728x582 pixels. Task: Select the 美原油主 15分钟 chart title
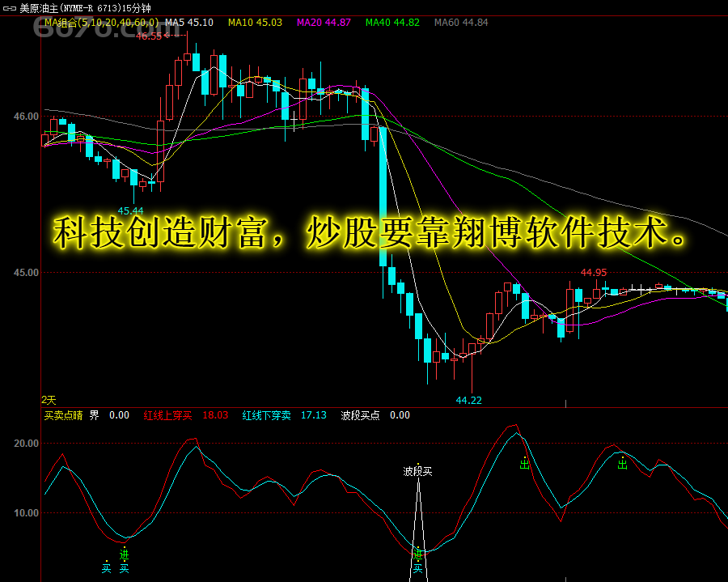(85, 8)
